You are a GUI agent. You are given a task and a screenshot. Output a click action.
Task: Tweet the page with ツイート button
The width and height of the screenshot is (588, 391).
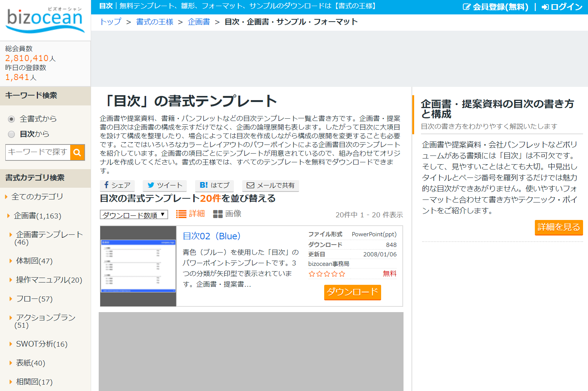pos(165,185)
